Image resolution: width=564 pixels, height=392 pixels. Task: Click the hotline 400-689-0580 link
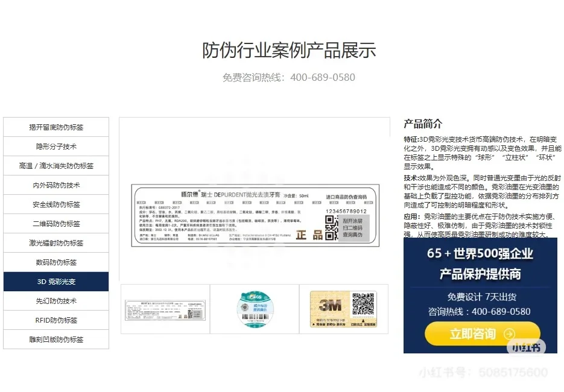point(501,311)
